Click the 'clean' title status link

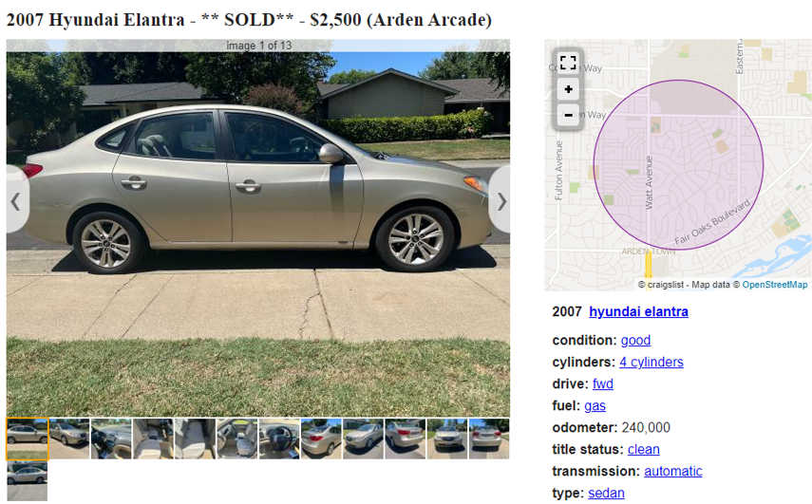click(x=644, y=449)
